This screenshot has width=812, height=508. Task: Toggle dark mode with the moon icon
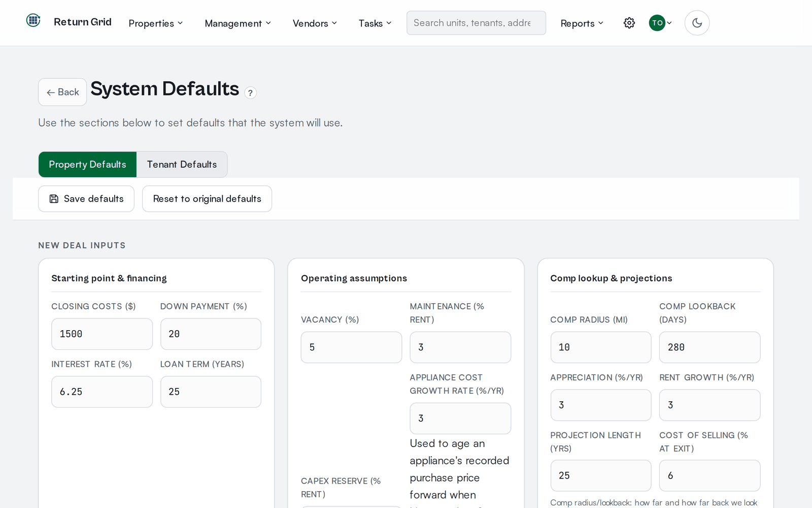(x=697, y=23)
